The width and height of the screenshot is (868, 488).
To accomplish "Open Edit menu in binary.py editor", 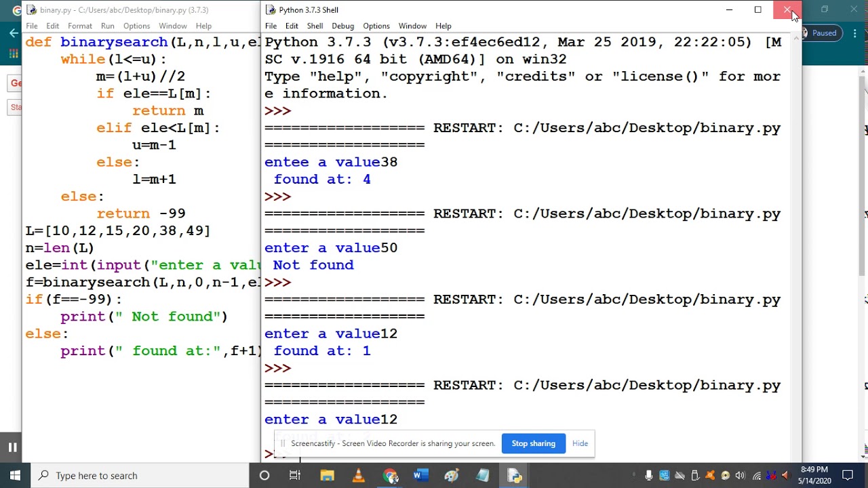I will click(52, 26).
